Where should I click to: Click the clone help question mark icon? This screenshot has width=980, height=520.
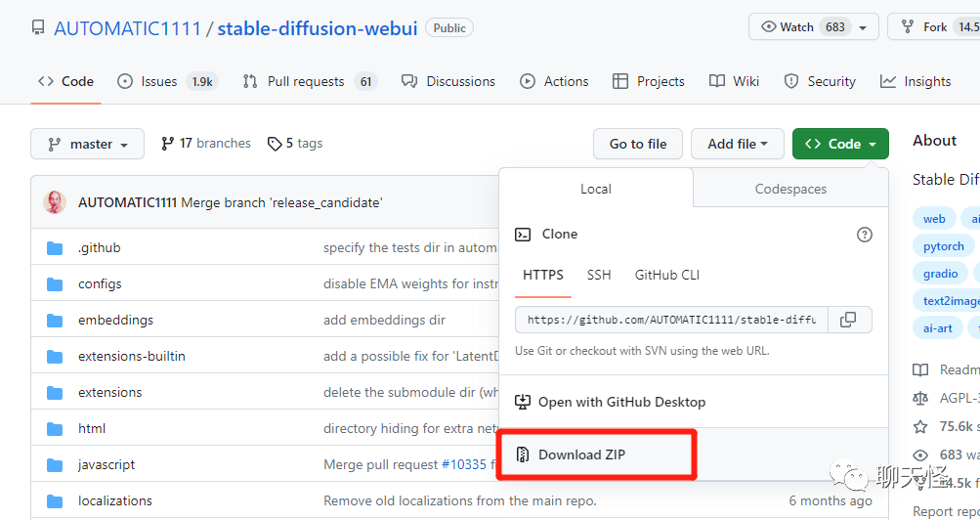click(865, 235)
